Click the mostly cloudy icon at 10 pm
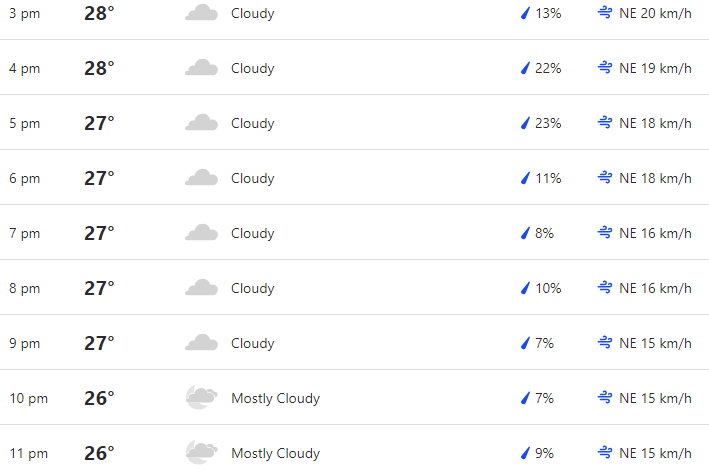Viewport: 709px width, 476px height. pos(202,397)
